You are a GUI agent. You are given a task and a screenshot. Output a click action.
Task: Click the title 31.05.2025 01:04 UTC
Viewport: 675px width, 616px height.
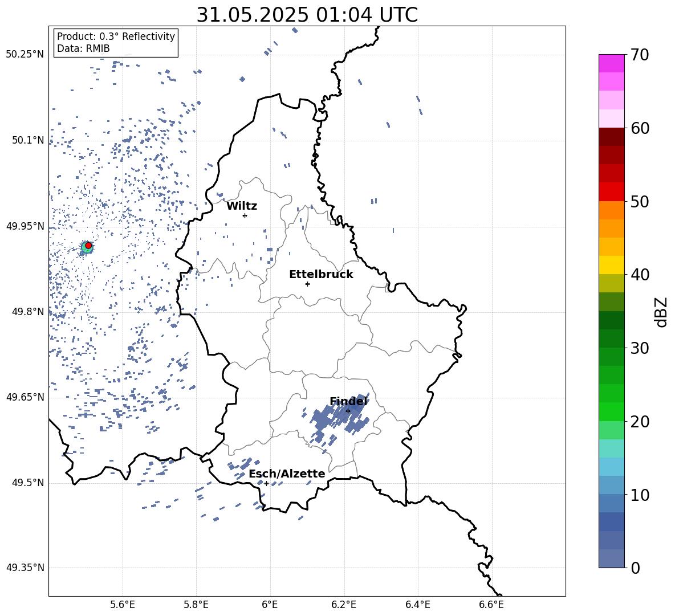pyautogui.click(x=307, y=15)
